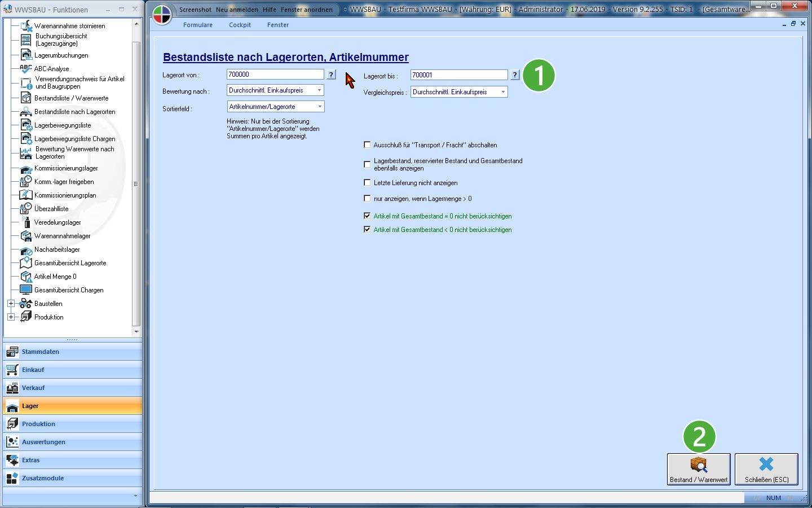Click the ? lookup button beside Lagerort von
The image size is (812, 508).
click(x=332, y=75)
